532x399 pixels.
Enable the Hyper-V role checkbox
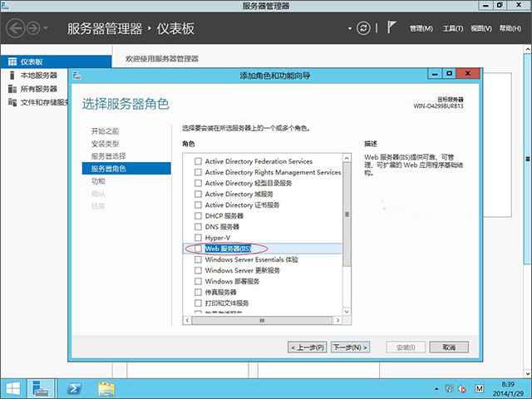click(198, 238)
